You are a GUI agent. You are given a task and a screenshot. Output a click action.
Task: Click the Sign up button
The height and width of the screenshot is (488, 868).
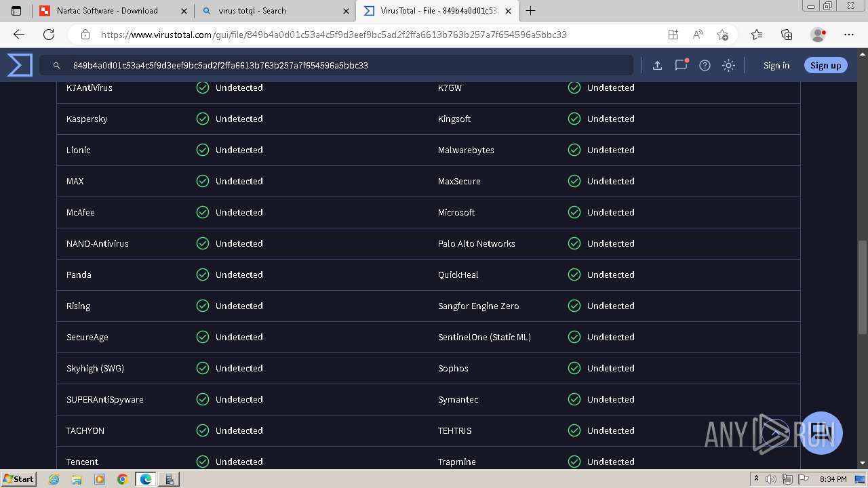pyautogui.click(x=825, y=65)
